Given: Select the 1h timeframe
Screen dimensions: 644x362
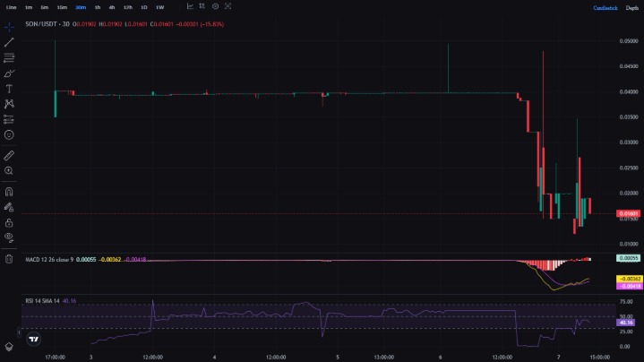Looking at the screenshot, I should pyautogui.click(x=98, y=7).
